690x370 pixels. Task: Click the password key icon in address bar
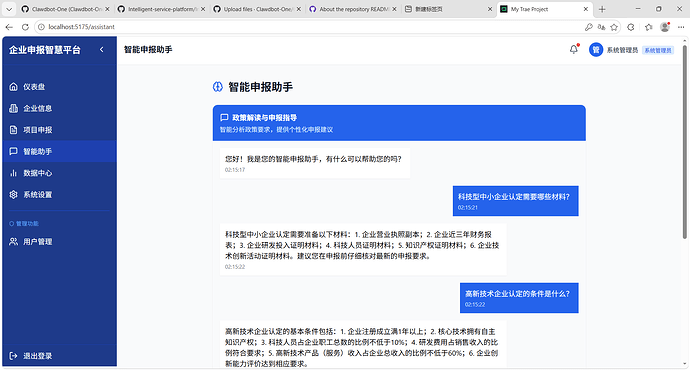589,27
